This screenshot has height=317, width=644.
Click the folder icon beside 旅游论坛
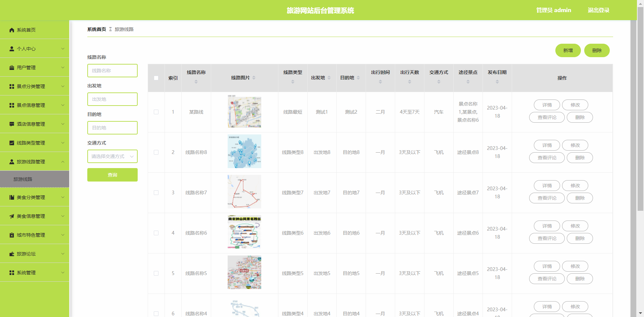12,254
